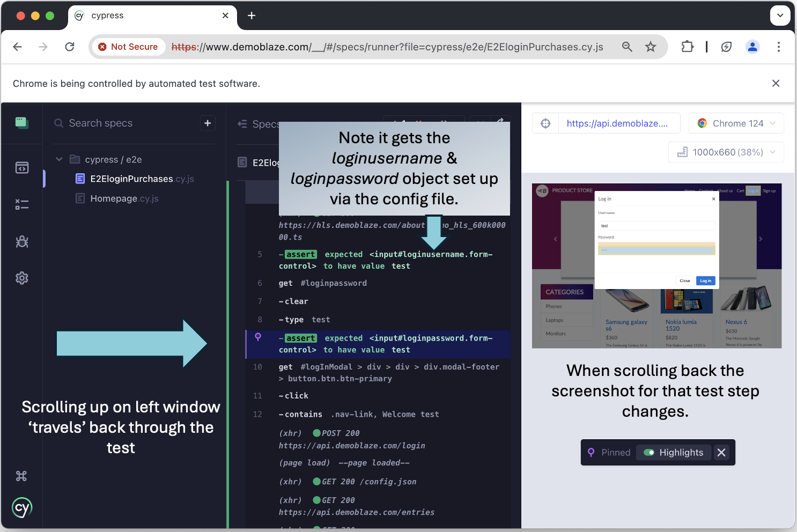Collapse the cypress / e2e folder

(x=59, y=159)
